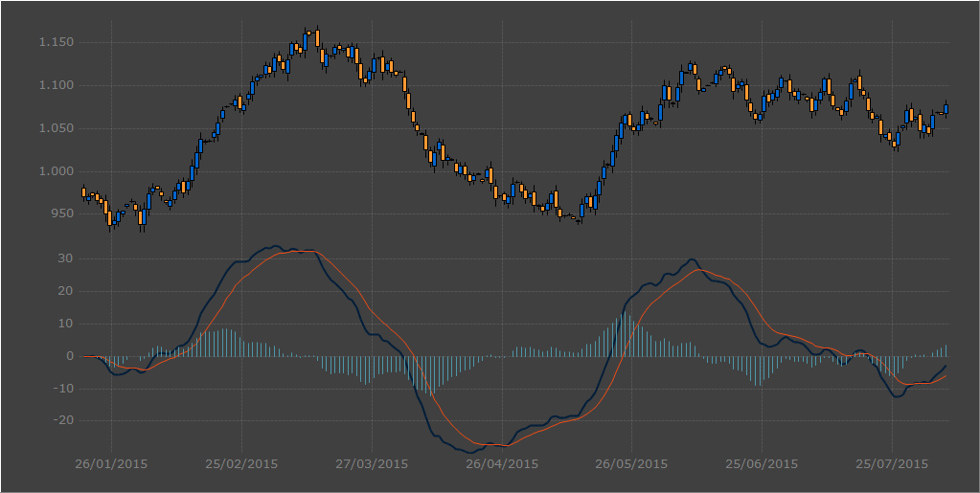Select the 25/06/2015 date label
Image resolution: width=980 pixels, height=493 pixels.
point(762,463)
